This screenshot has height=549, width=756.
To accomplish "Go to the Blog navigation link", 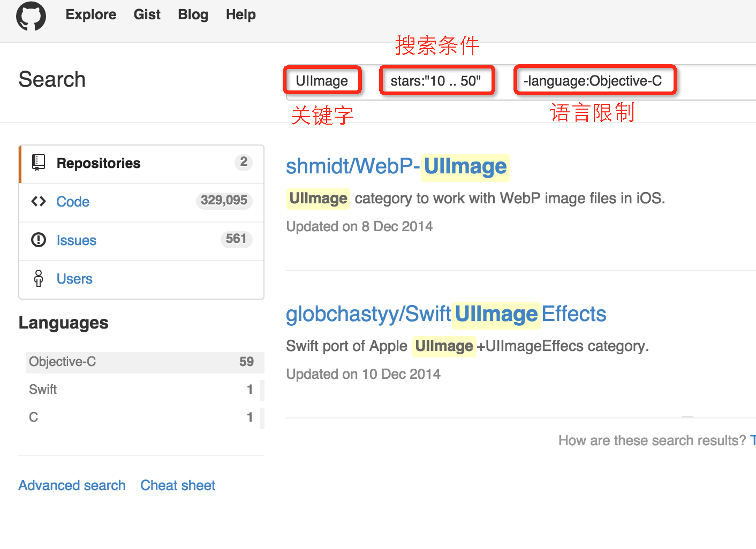I will click(x=193, y=14).
